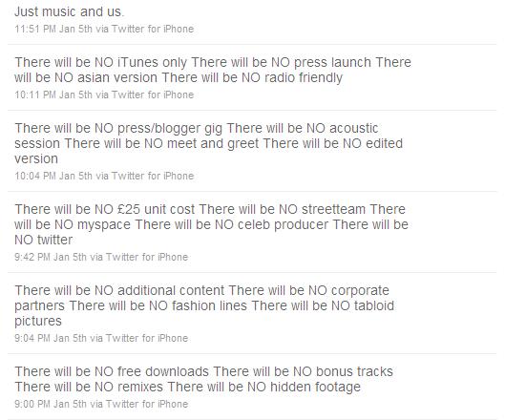Open the 9:04 PM Jan 5th timestamp
505x420 pixels.
51,339
